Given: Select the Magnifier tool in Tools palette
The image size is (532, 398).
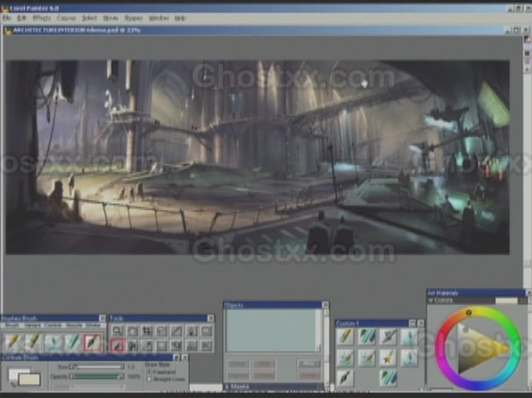Looking at the screenshot, I should click(x=117, y=331).
